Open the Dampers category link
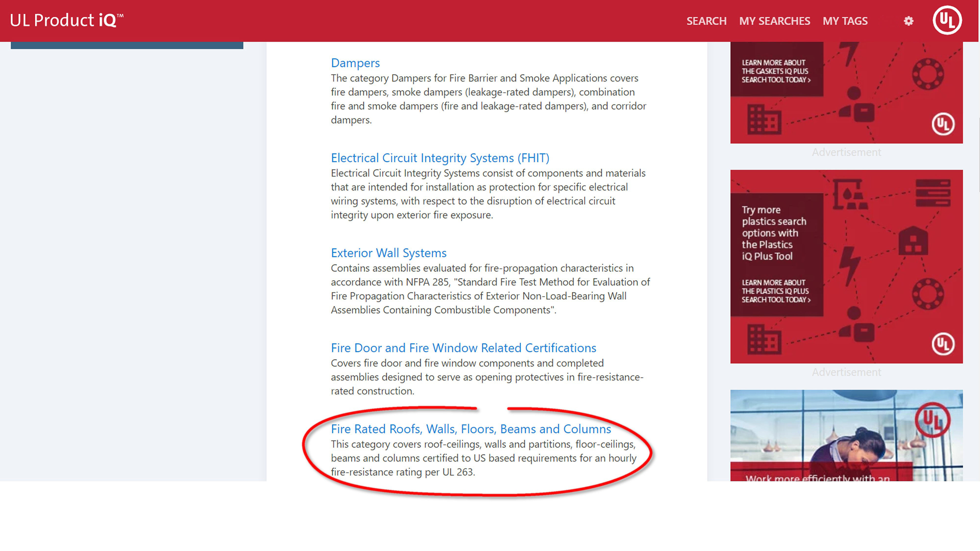 355,63
